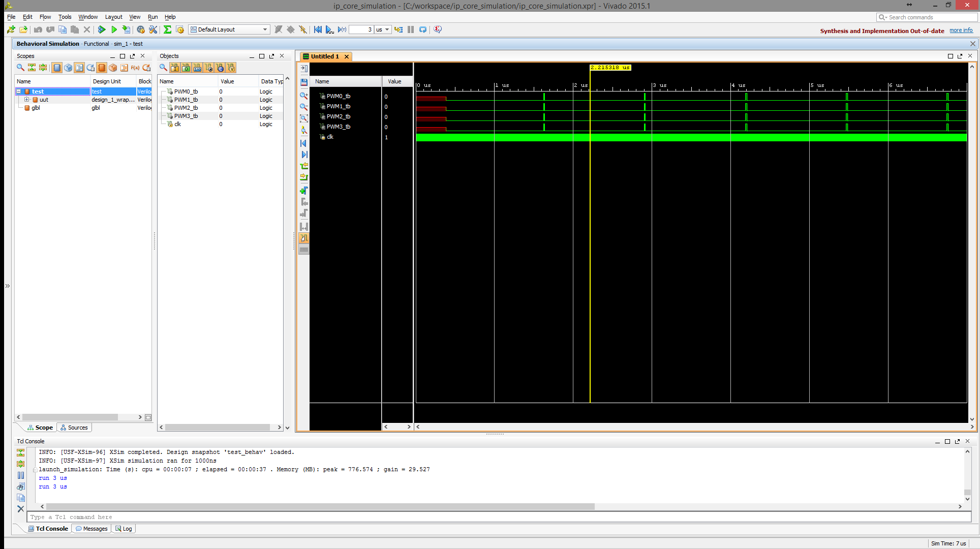Viewport: 980px width, 549px height.
Task: Switch to the Messages tab
Action: (x=91, y=529)
